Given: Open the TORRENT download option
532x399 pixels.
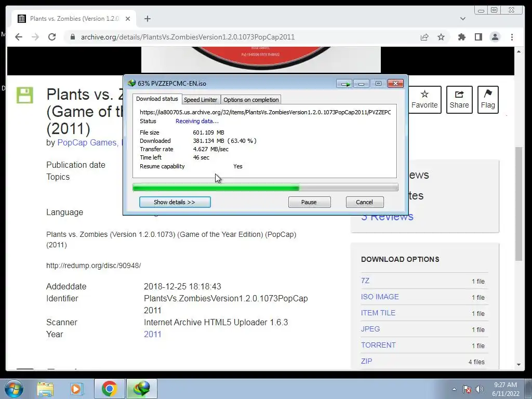Looking at the screenshot, I should pos(379,345).
